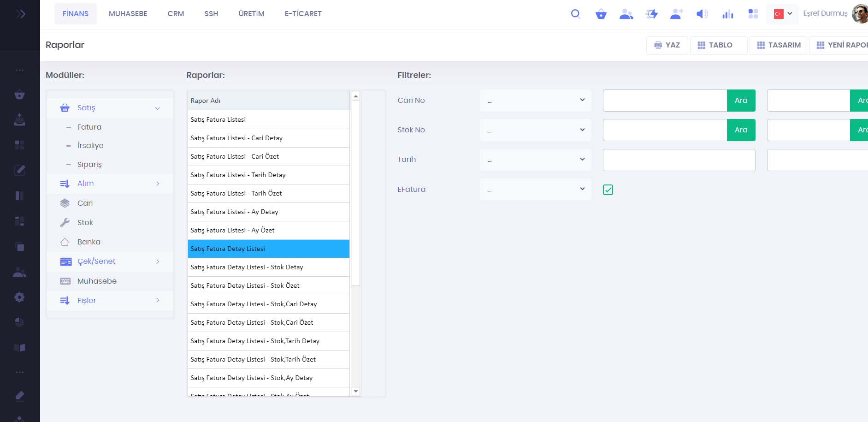Open the E-TİCARET menu tab
Viewport: 868px width, 422px height.
(x=303, y=14)
